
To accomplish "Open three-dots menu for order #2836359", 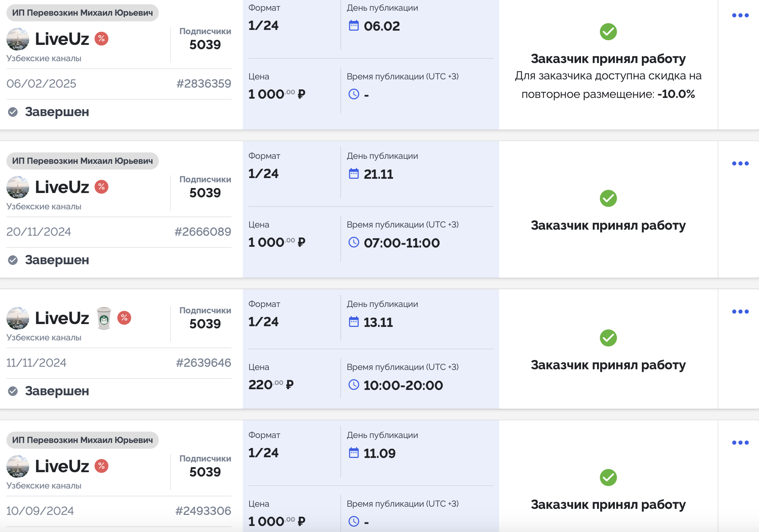I will click(740, 15).
